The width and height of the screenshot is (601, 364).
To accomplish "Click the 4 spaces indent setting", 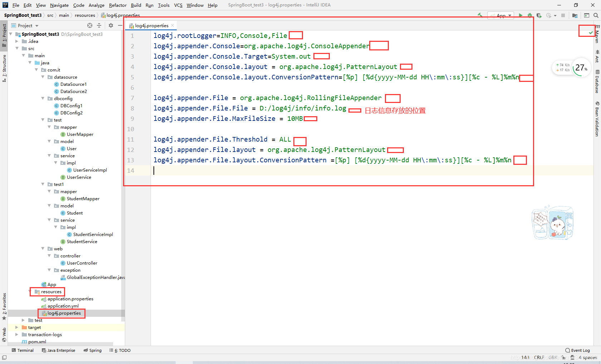I will pyautogui.click(x=588, y=358).
